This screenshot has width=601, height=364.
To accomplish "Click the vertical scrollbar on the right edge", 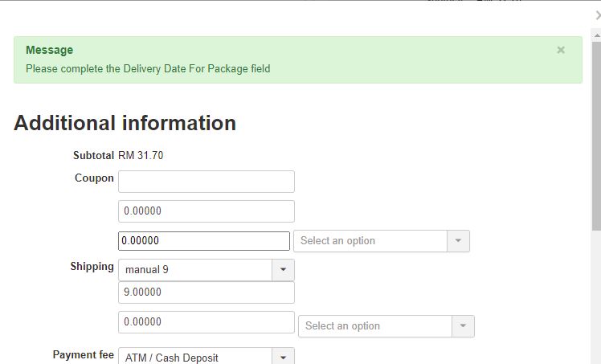I will click(596, 201).
